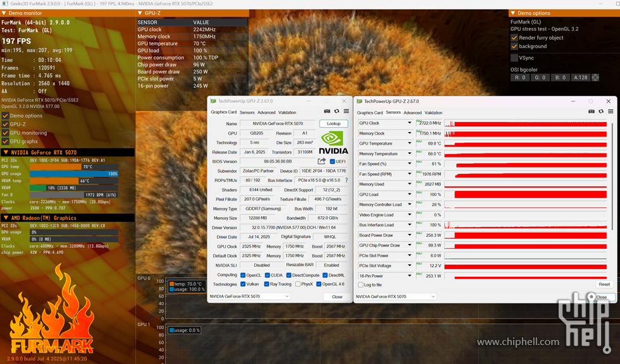The height and width of the screenshot is (364, 620).
Task: Uncheck the GPU-Z checkbox in Demo monitor
Action: [5, 124]
